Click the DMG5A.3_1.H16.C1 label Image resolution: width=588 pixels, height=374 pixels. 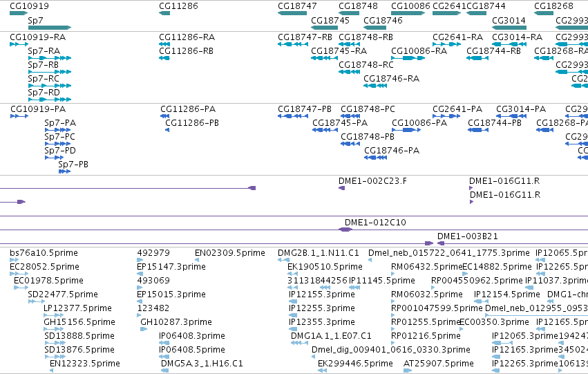pos(202,364)
